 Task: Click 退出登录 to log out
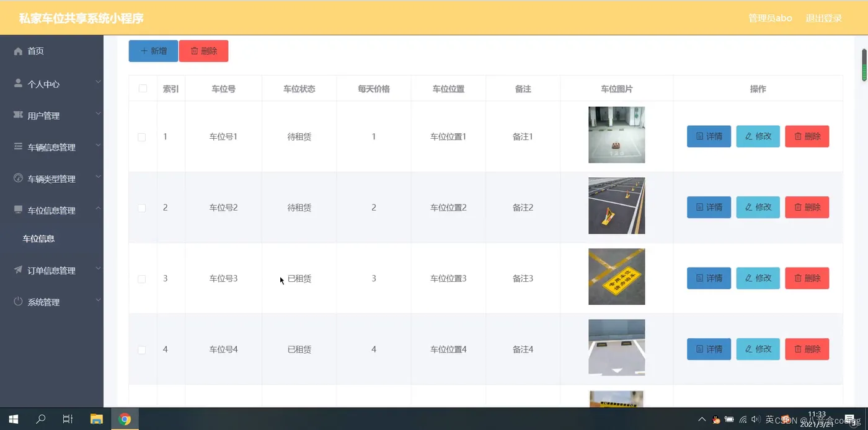tap(823, 18)
